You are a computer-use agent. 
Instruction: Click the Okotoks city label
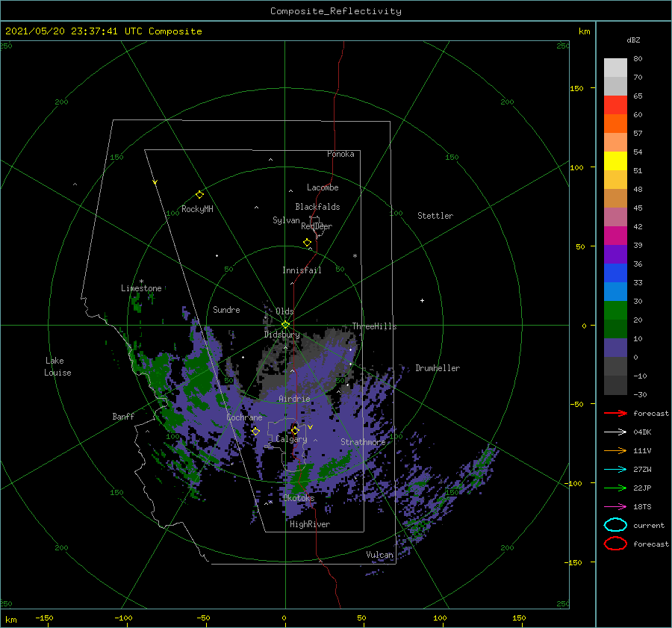click(x=299, y=498)
